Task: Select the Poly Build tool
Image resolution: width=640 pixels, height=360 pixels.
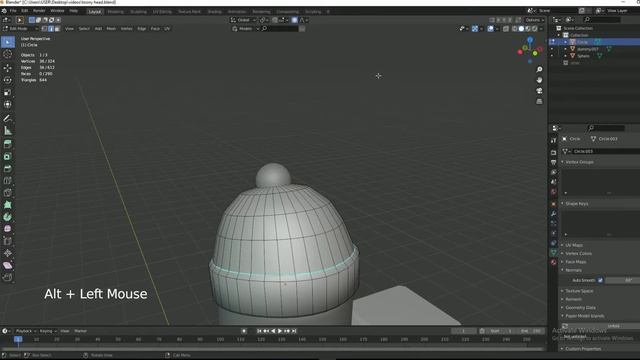Action: tap(8, 205)
